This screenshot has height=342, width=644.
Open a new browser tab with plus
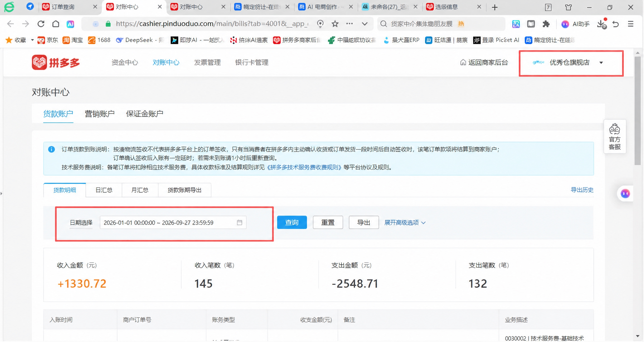[x=494, y=7]
